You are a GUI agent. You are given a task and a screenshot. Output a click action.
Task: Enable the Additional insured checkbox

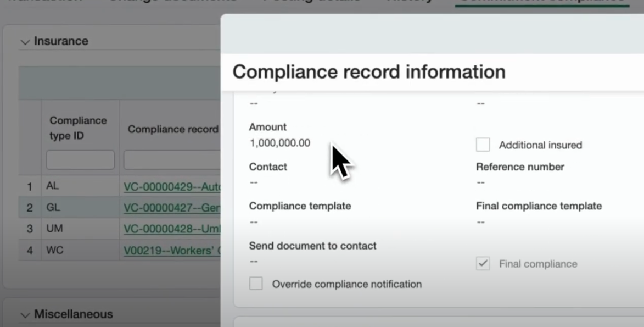pyautogui.click(x=483, y=145)
